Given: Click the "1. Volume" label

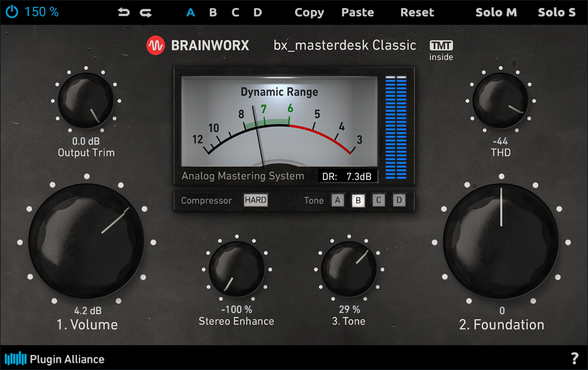Looking at the screenshot, I should click(x=87, y=325).
